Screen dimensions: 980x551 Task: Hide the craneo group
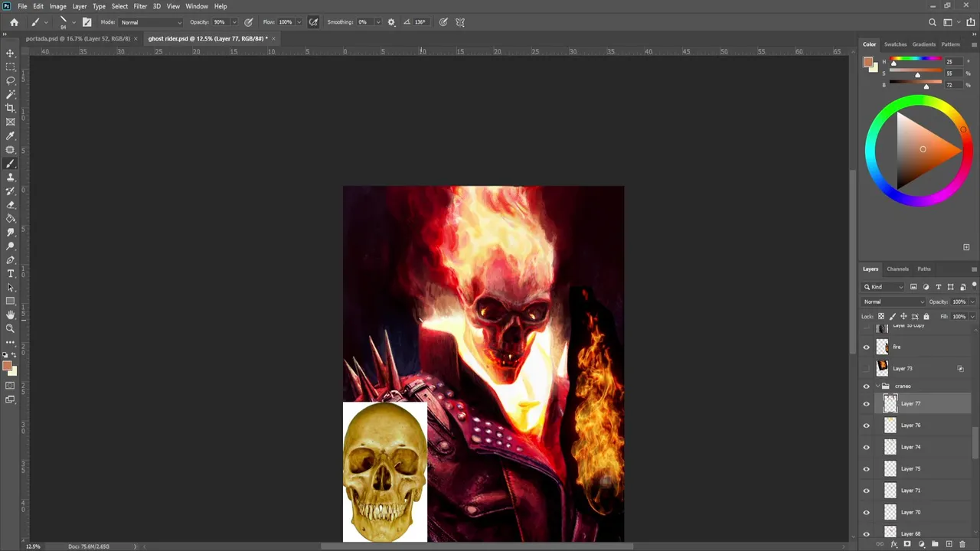click(x=867, y=386)
